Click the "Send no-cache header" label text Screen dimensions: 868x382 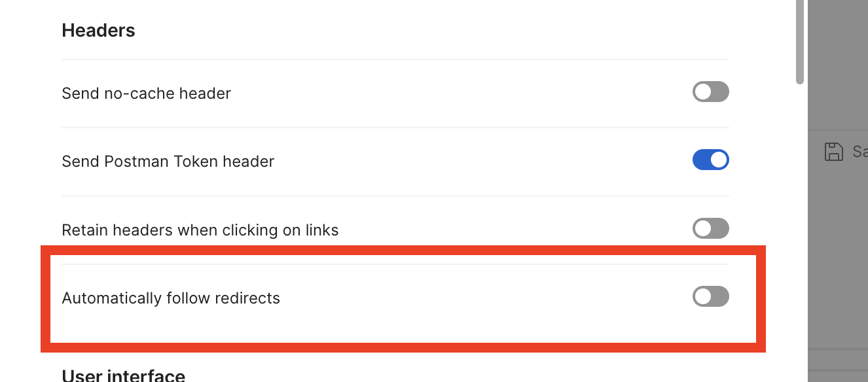[x=146, y=94]
